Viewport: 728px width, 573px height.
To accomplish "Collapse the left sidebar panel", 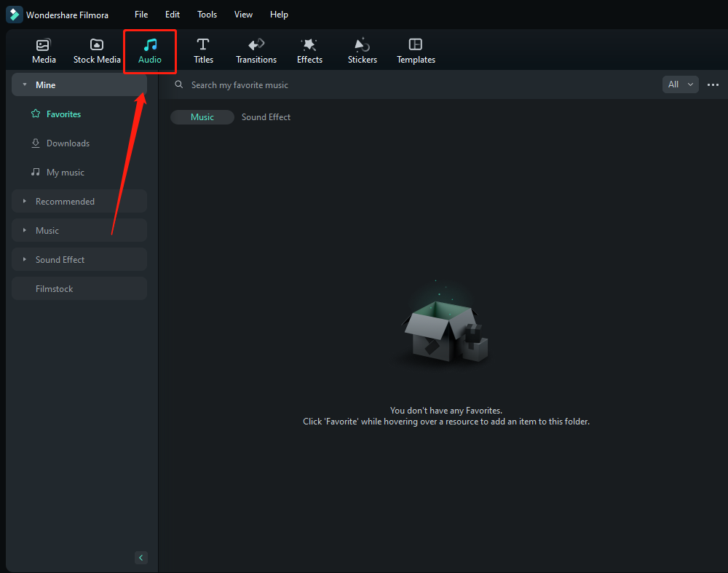I will pos(141,558).
